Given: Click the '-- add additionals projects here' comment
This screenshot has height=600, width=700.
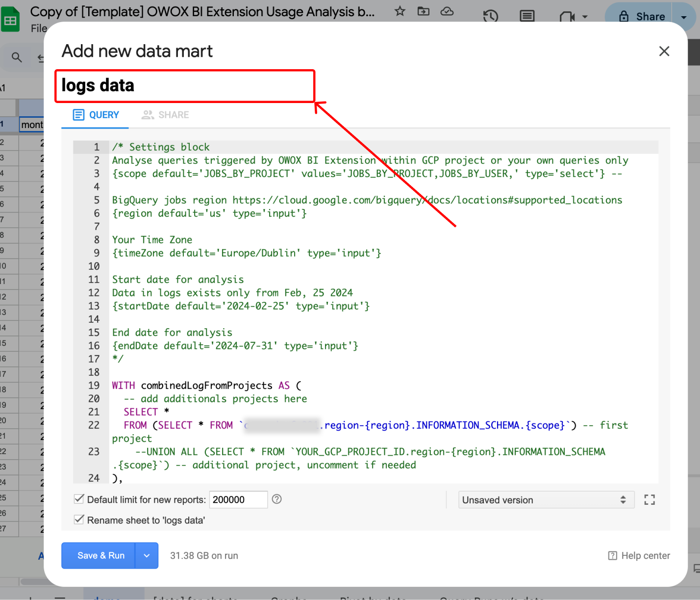Looking at the screenshot, I should pos(215,399).
